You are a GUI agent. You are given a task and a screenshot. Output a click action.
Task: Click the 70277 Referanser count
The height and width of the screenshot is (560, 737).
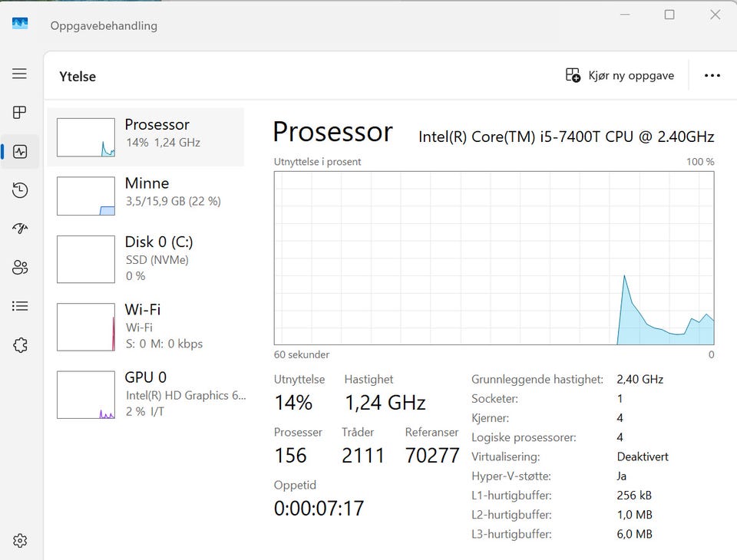coord(432,455)
